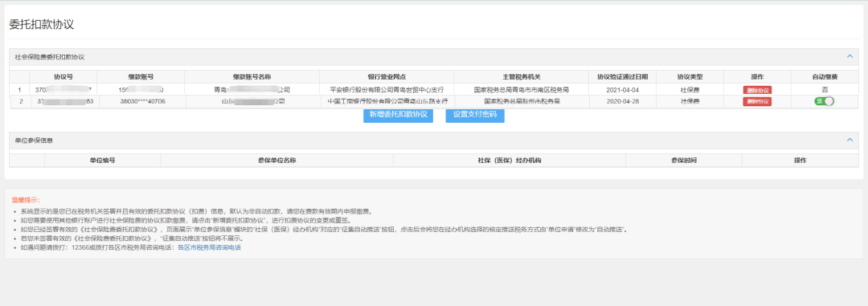Collapse the 单位参保信息 section
This screenshot has width=868, height=306.
850,140
